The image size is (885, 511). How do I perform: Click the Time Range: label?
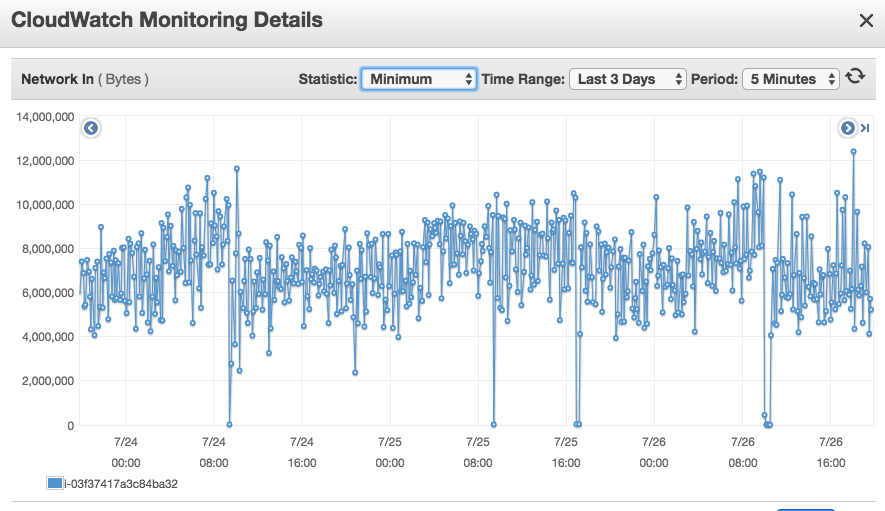click(x=523, y=79)
